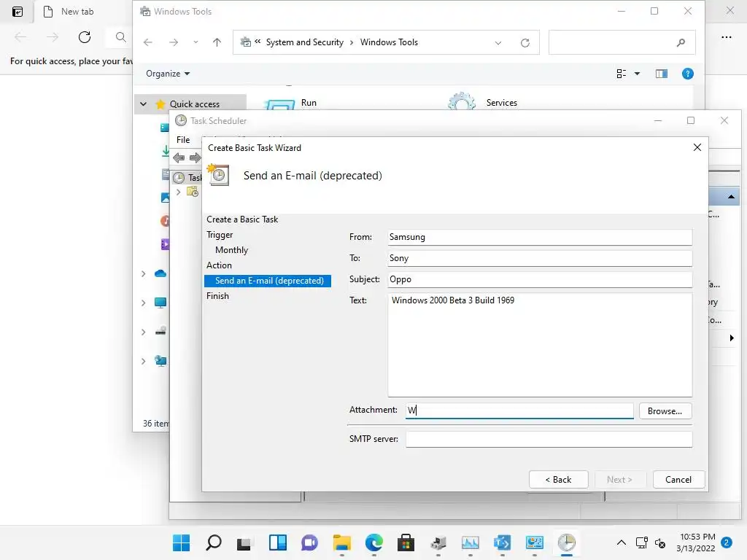Select the Action wizard step
This screenshot has width=747, height=560.
[x=219, y=265]
